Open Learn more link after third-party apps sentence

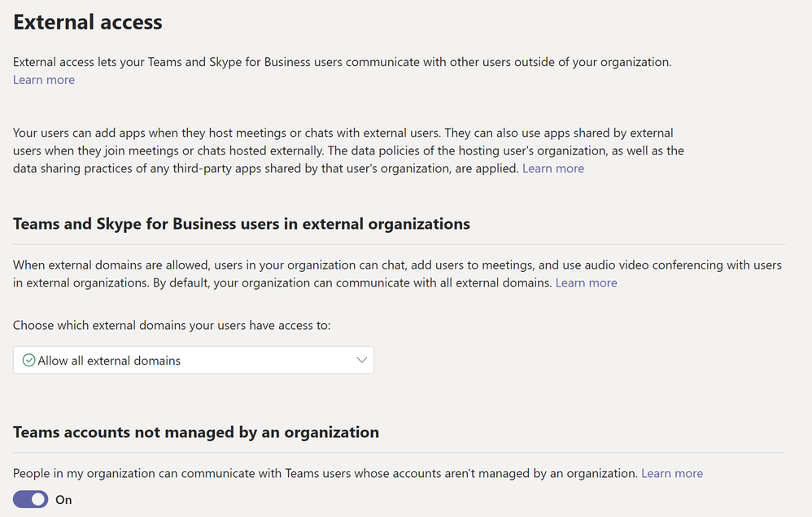click(553, 169)
